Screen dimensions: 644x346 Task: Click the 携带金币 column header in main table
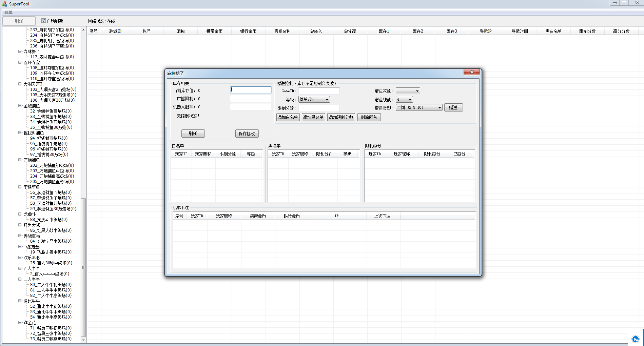click(x=214, y=31)
